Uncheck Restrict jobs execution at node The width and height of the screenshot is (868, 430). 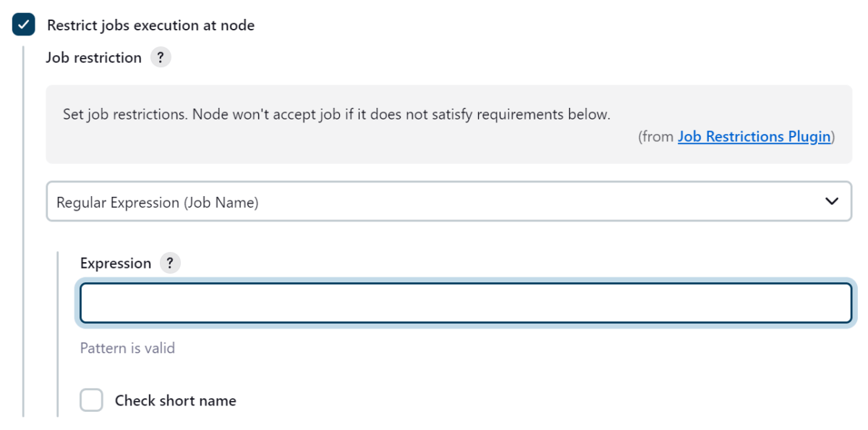point(24,25)
